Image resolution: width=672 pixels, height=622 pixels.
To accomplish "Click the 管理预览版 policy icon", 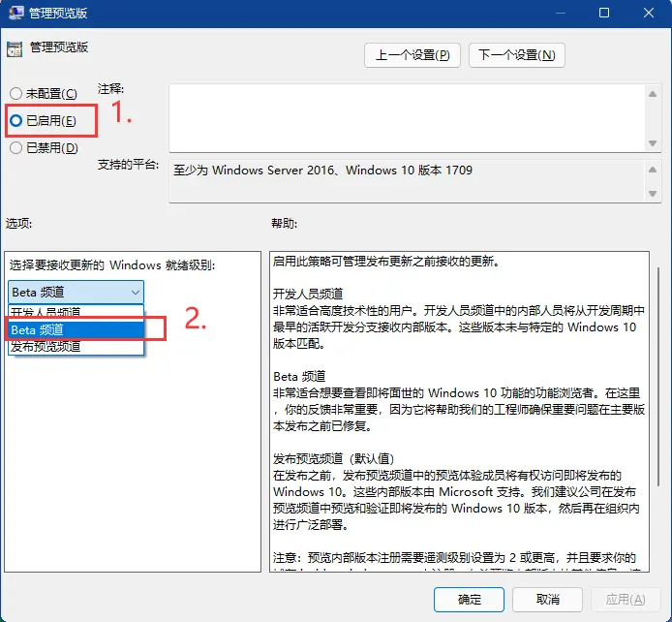I will [15, 49].
